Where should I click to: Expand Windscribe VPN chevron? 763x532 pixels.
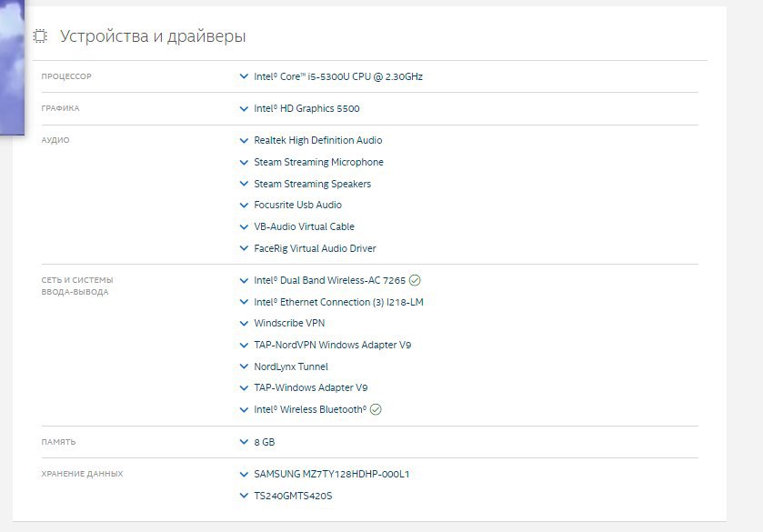244,323
